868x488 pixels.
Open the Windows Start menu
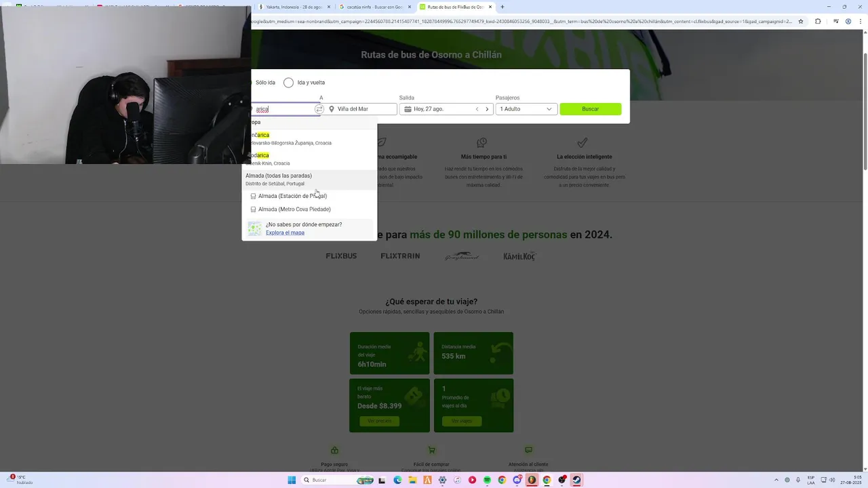click(x=292, y=480)
